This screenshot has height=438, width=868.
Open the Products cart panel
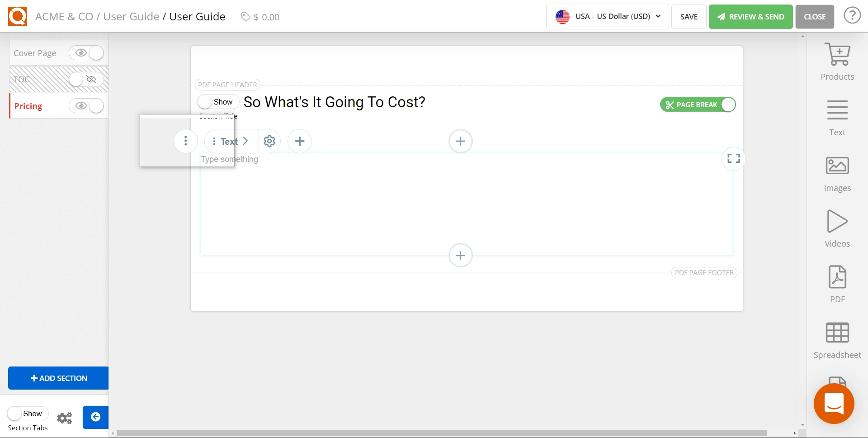[837, 62]
